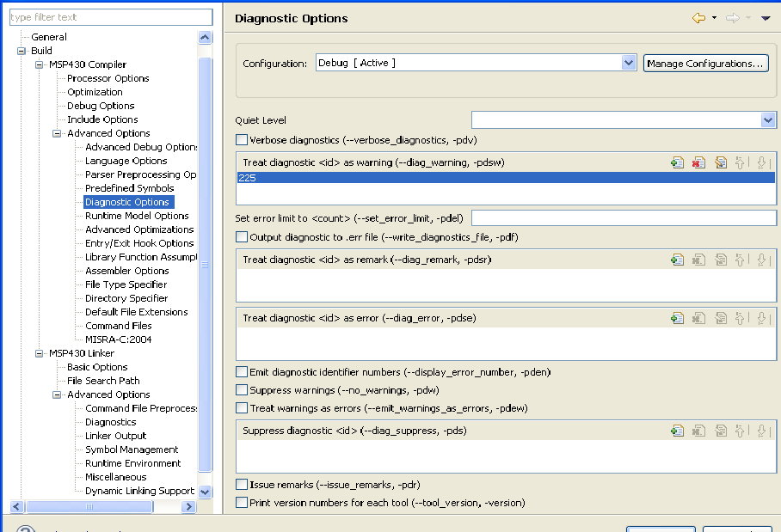Select Runtime Model Options in the tree
The width and height of the screenshot is (781, 532).
(137, 216)
